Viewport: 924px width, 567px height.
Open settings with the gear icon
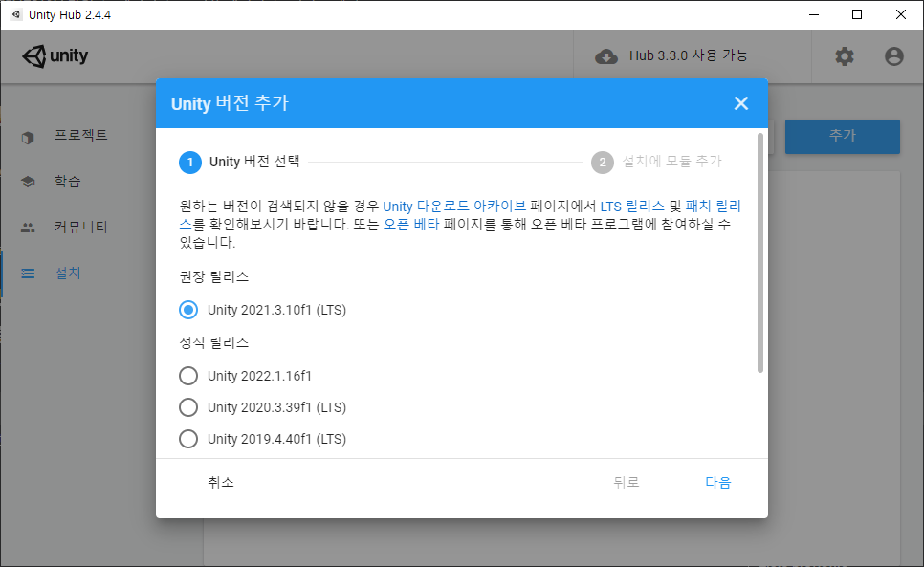[x=844, y=56]
